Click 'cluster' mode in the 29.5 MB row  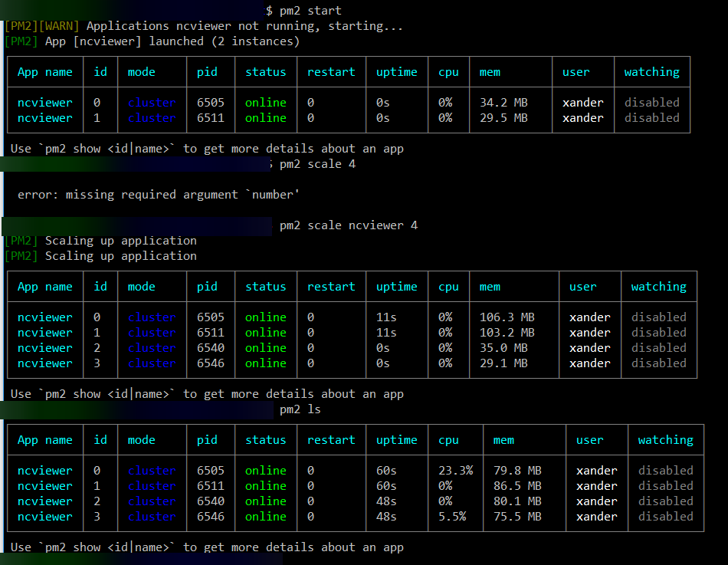point(152,118)
